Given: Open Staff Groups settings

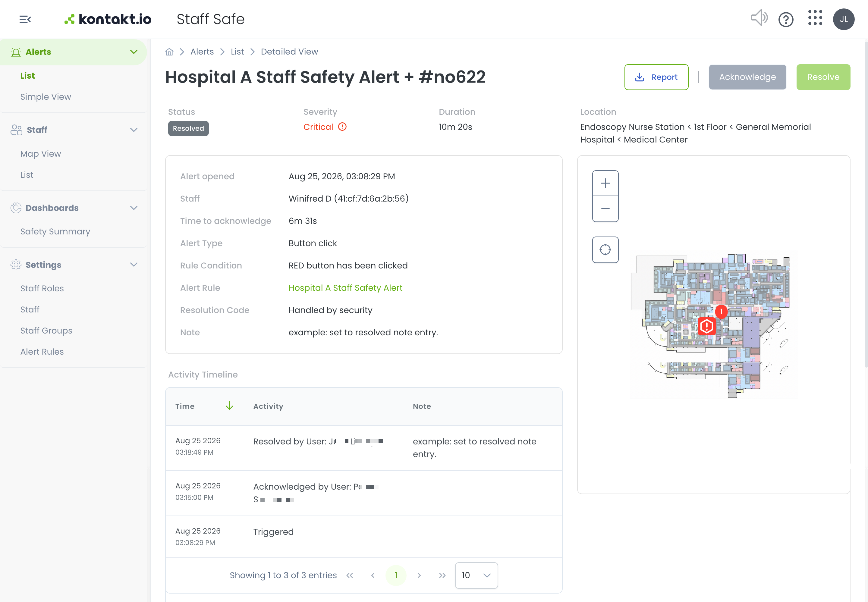Looking at the screenshot, I should (46, 331).
